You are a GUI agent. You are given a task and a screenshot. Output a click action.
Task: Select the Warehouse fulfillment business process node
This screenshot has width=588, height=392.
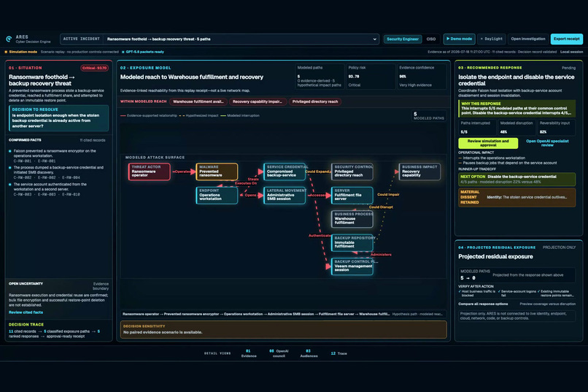pos(352,219)
